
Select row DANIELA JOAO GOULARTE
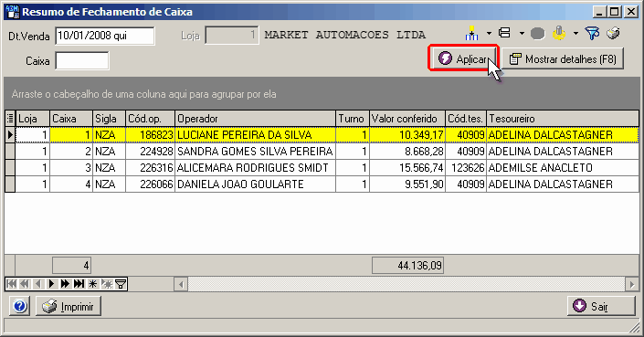point(327,184)
